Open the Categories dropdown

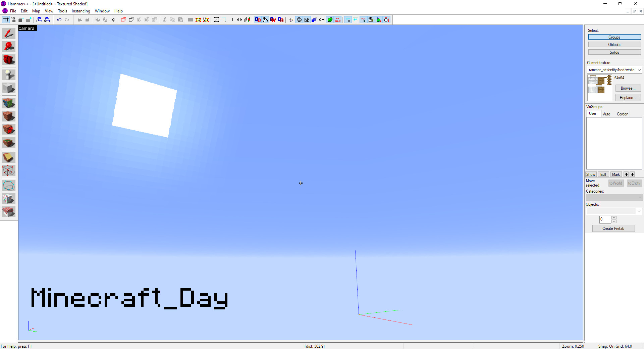click(x=640, y=197)
